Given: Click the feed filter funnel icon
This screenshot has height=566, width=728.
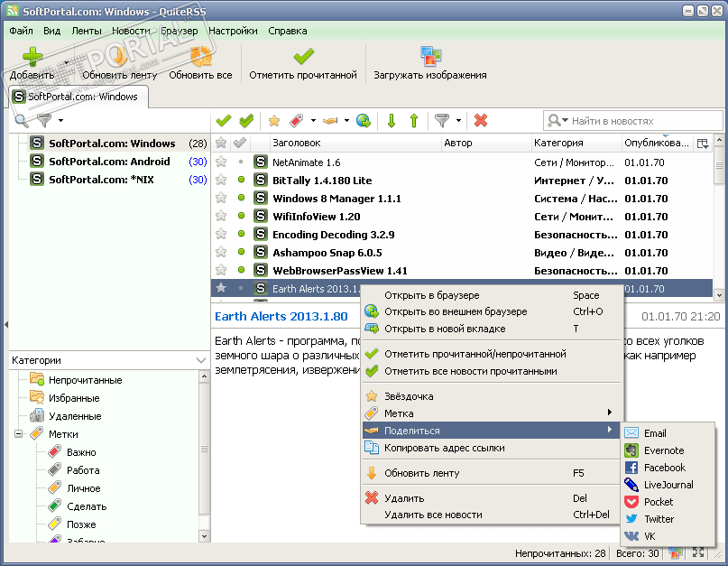Looking at the screenshot, I should [44, 121].
